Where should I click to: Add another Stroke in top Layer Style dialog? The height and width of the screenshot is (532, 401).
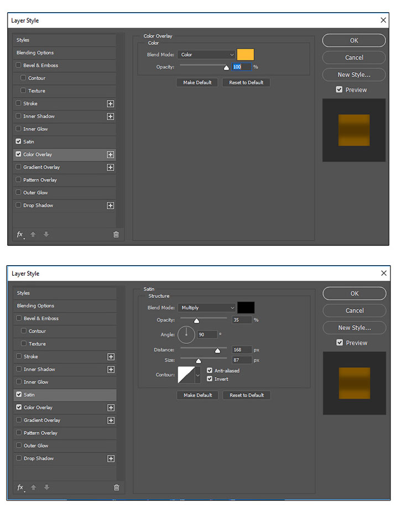coord(111,104)
